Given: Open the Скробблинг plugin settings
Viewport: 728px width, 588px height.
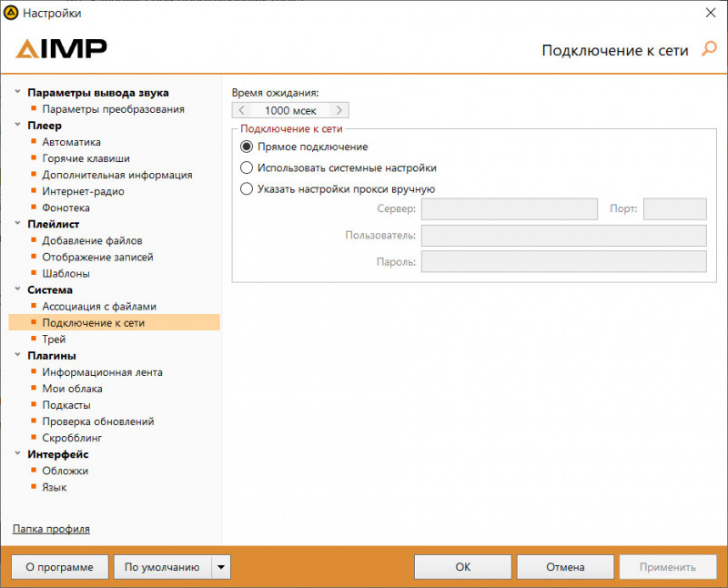Looking at the screenshot, I should (x=71, y=438).
